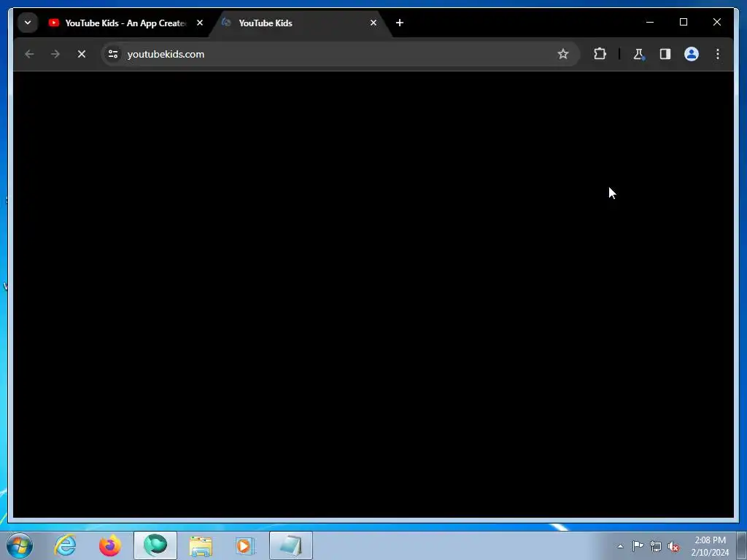
Task: Open the Extensions puzzle menu
Action: click(x=600, y=54)
